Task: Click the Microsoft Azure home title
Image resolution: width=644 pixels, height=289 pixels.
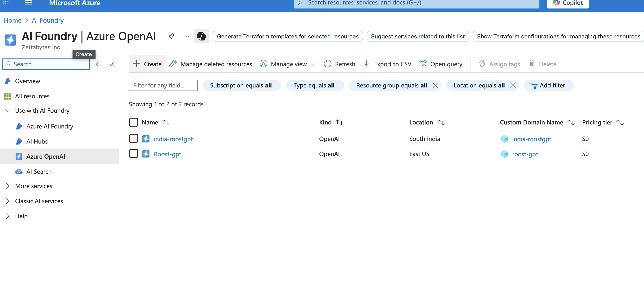Action: click(x=75, y=3)
